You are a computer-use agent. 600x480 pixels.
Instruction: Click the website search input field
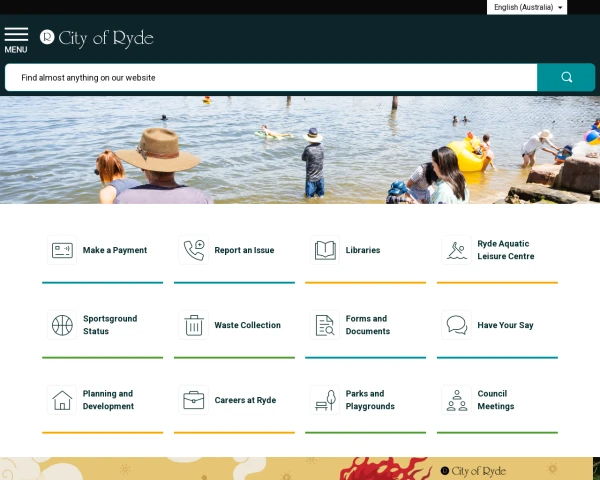click(271, 77)
